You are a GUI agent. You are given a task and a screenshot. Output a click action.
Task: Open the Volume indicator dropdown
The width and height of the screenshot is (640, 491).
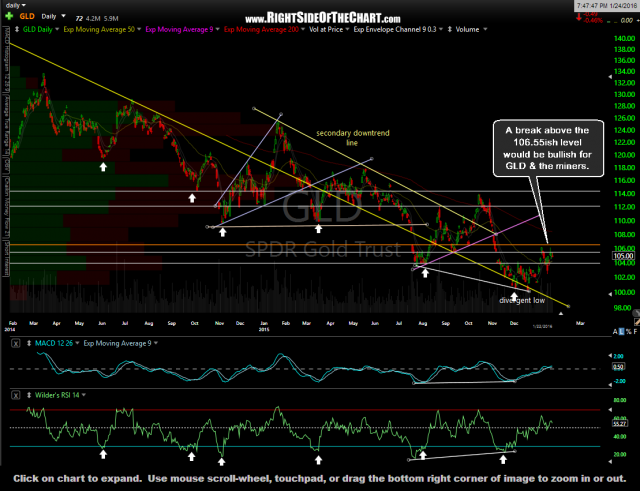point(485,29)
